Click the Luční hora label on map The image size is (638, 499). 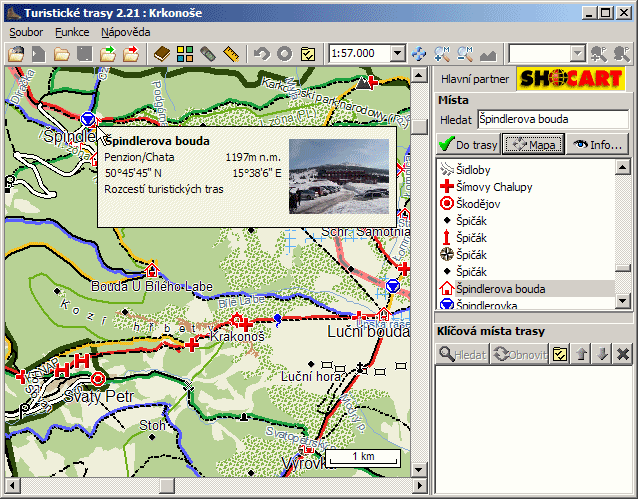(x=311, y=376)
